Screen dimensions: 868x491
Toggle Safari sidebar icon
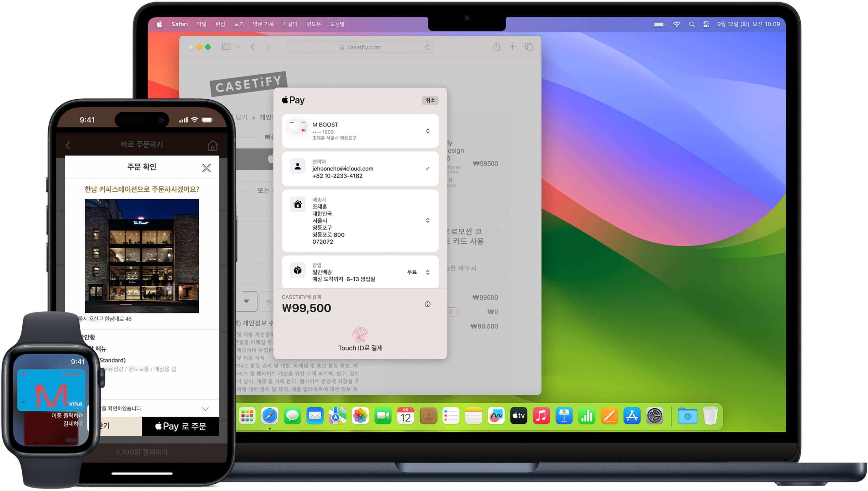pyautogui.click(x=226, y=47)
